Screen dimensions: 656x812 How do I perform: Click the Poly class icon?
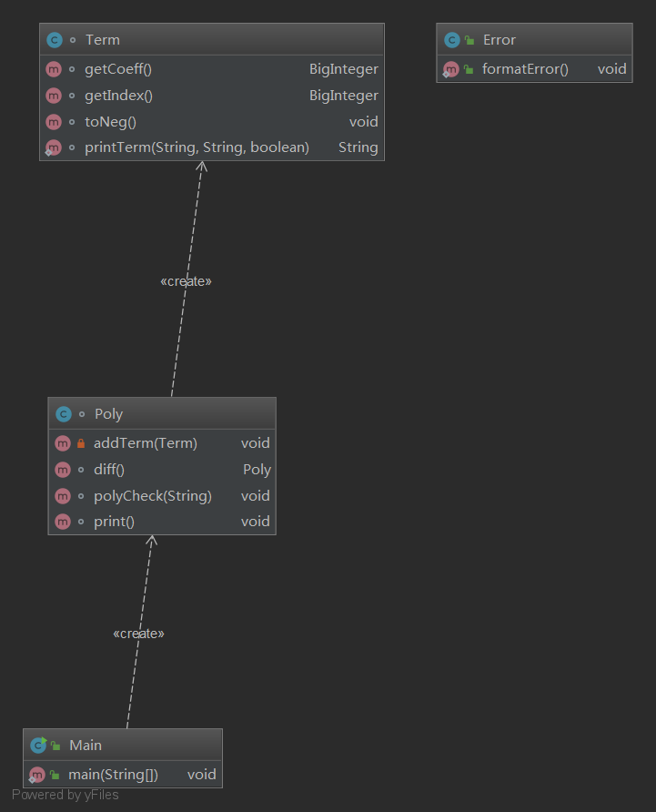point(63,414)
